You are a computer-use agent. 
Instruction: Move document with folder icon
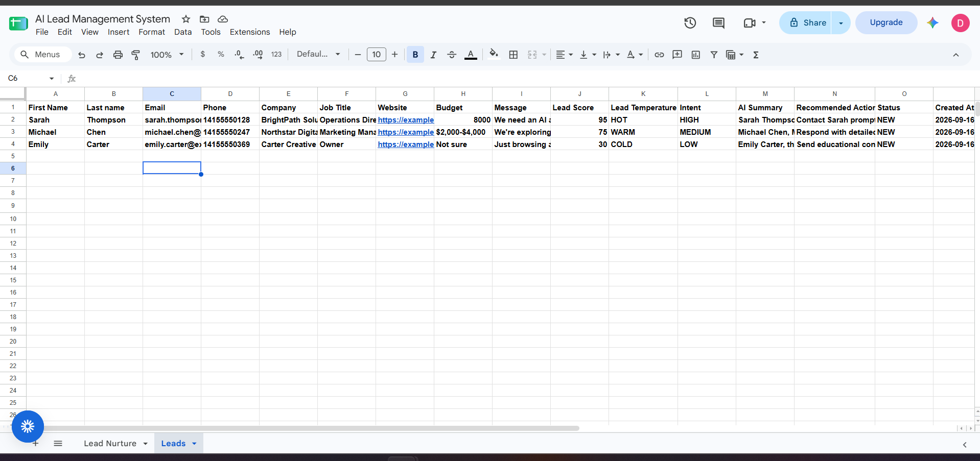204,19
